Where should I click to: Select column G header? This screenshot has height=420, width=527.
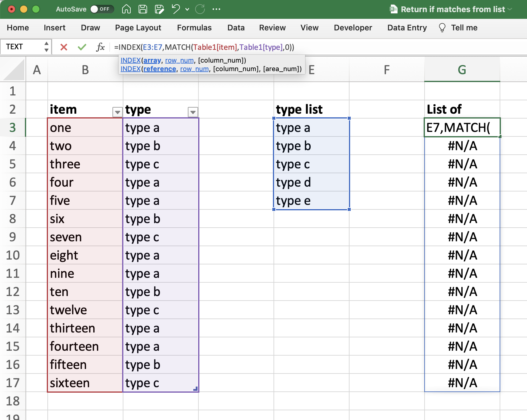click(x=462, y=70)
